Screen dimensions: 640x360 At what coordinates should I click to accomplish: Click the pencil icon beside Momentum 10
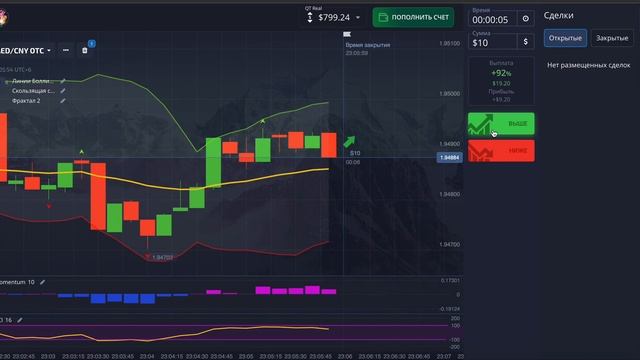(42, 282)
